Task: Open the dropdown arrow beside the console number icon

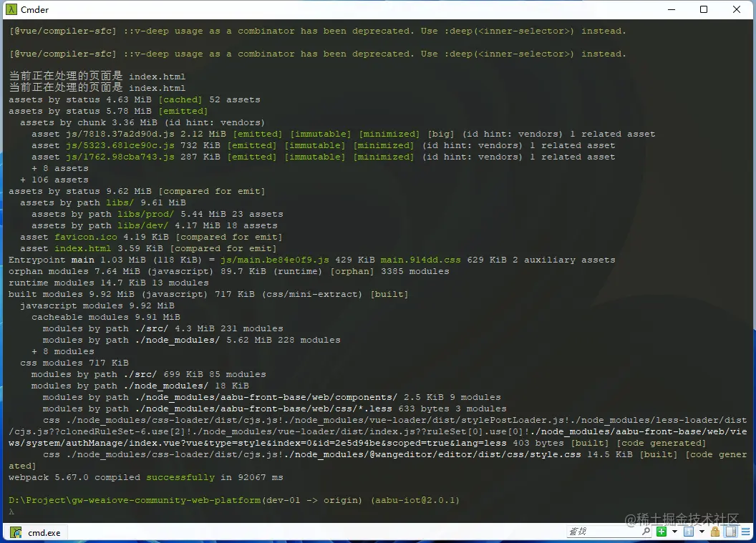Action: (702, 532)
